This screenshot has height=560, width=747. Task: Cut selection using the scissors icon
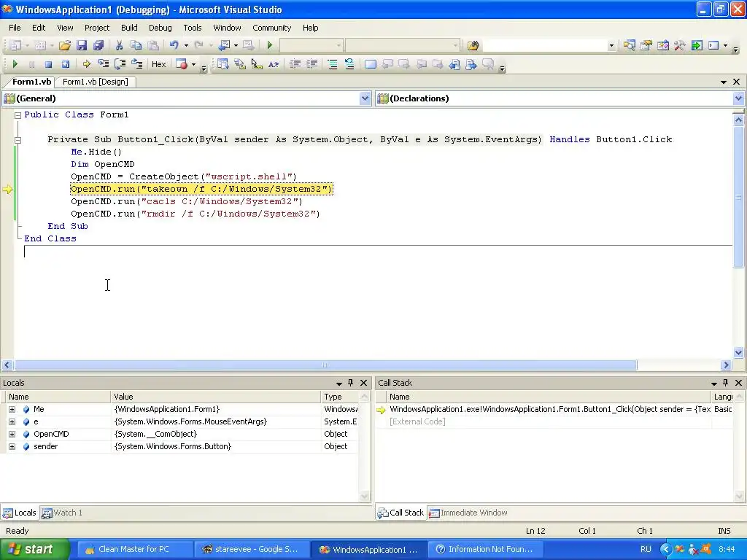click(x=119, y=45)
